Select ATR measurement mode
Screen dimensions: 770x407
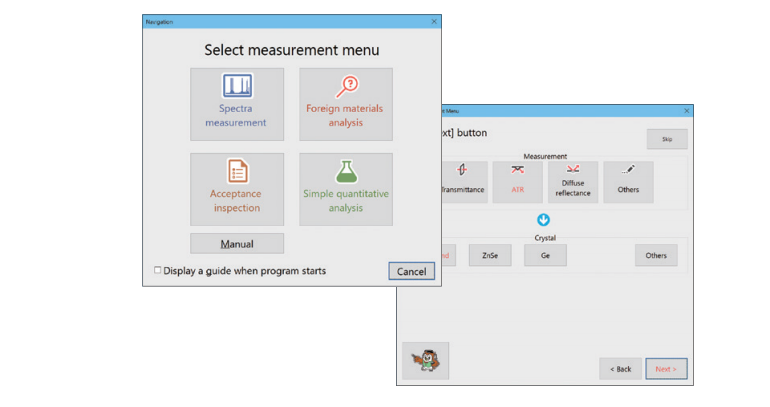click(517, 182)
